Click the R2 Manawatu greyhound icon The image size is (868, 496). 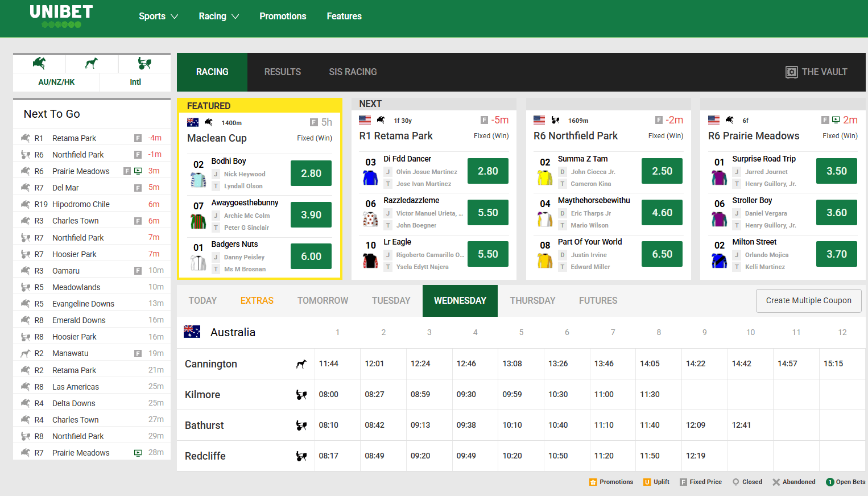click(x=26, y=353)
